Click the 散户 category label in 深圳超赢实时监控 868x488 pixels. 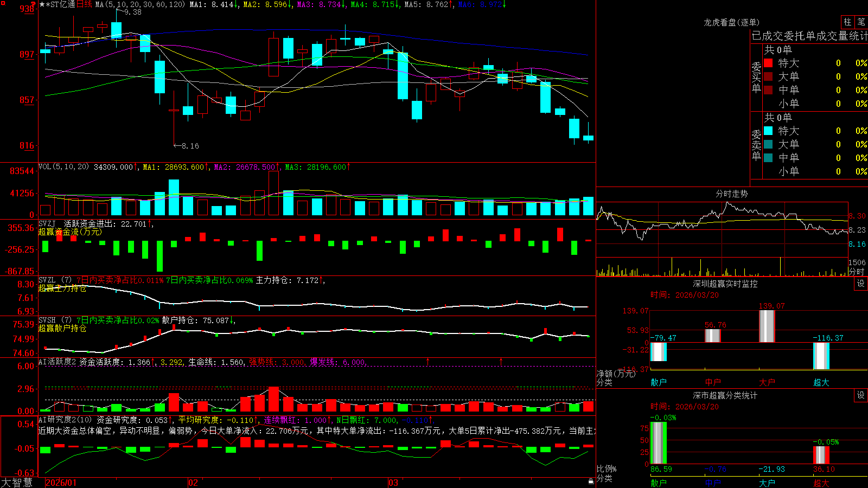(659, 382)
